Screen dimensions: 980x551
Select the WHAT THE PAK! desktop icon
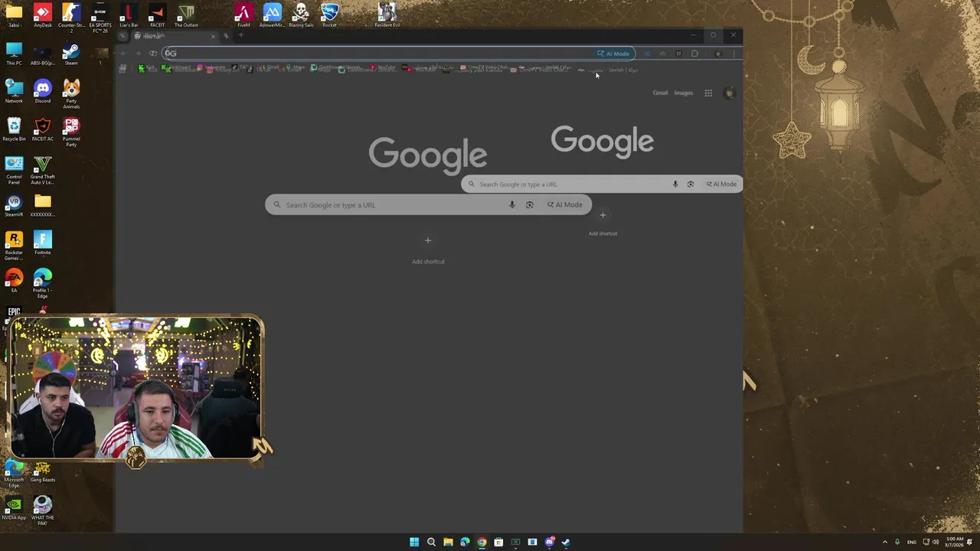(43, 510)
